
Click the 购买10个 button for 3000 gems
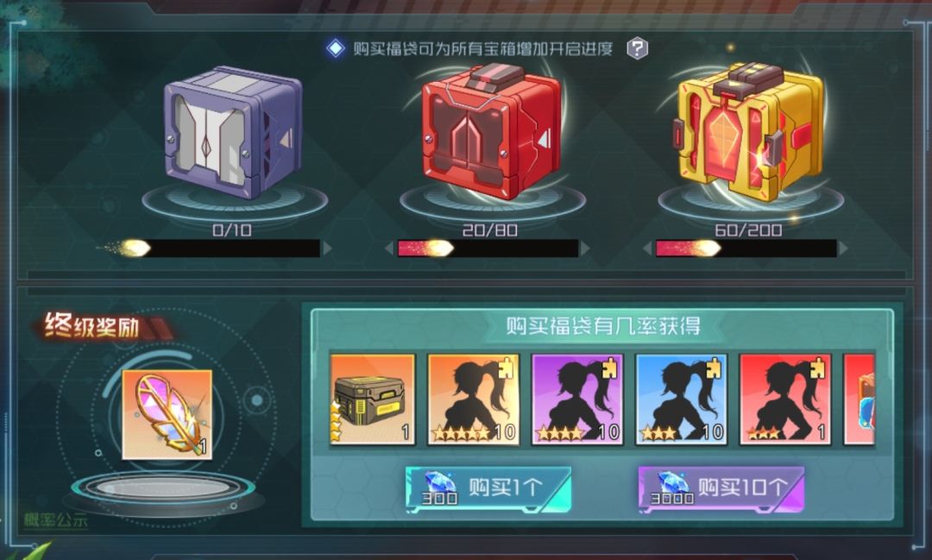click(721, 488)
